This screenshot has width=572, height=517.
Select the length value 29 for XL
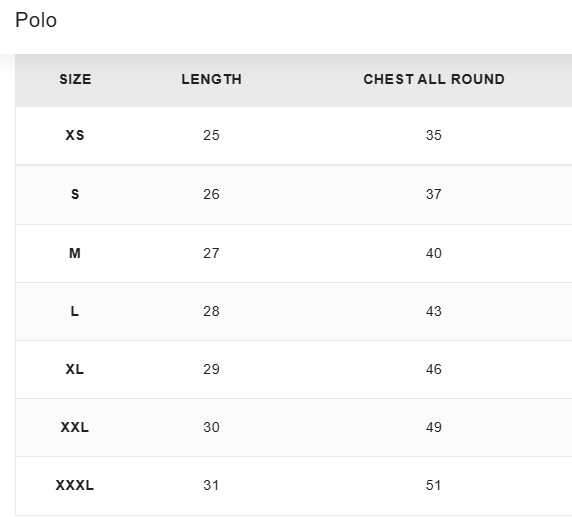[211, 369]
